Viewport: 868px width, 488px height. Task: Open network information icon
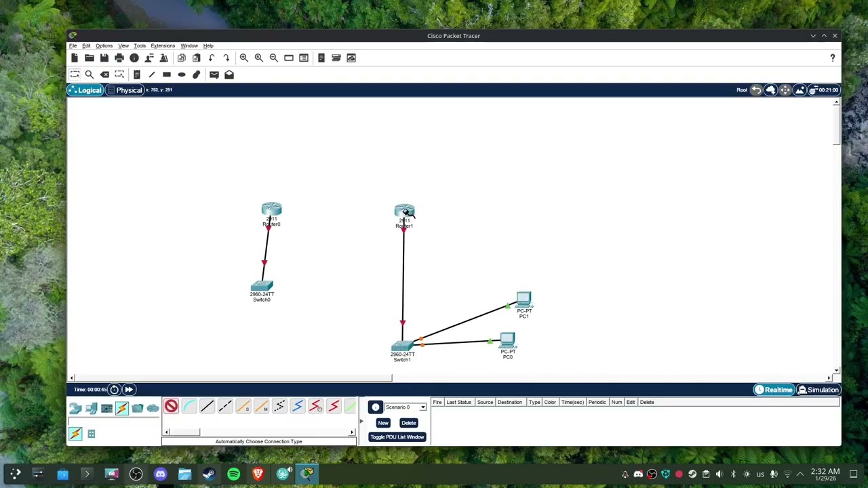134,58
